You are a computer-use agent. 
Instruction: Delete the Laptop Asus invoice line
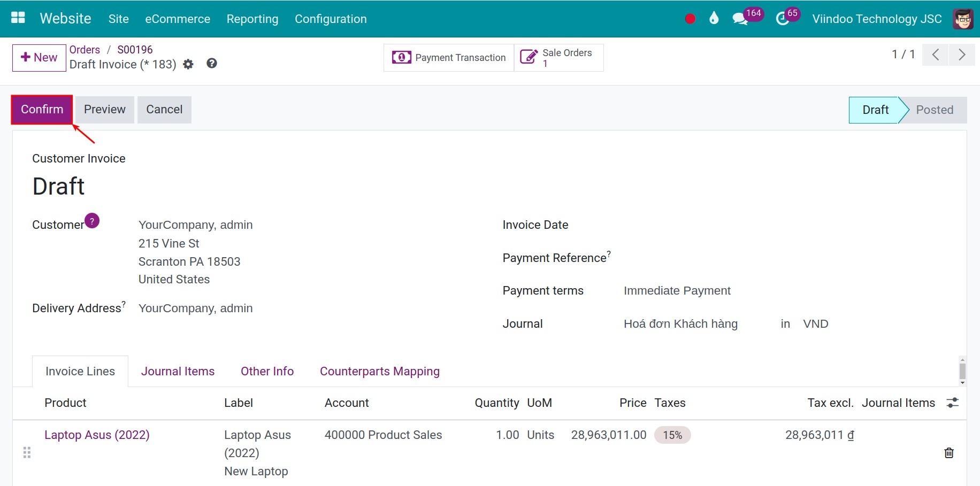(x=949, y=453)
